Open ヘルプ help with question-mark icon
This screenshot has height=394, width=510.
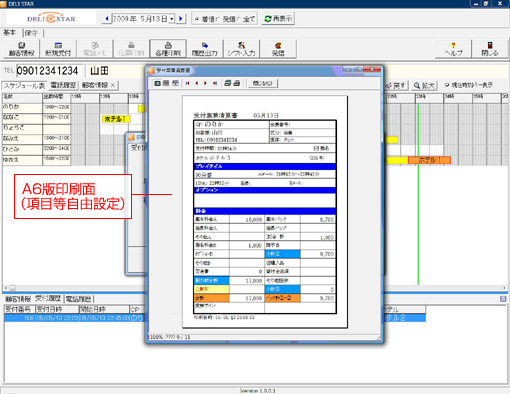coord(453,49)
